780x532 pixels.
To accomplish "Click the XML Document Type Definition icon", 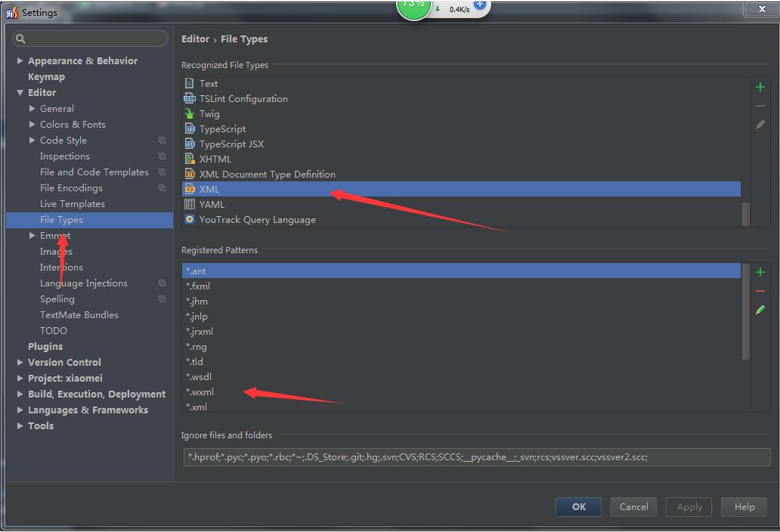I will tap(190, 174).
